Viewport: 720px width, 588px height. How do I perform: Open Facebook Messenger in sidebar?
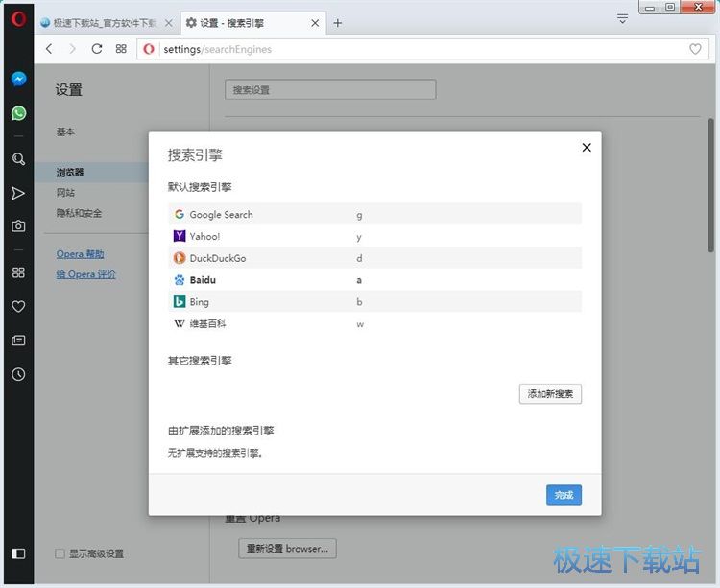tap(18, 79)
